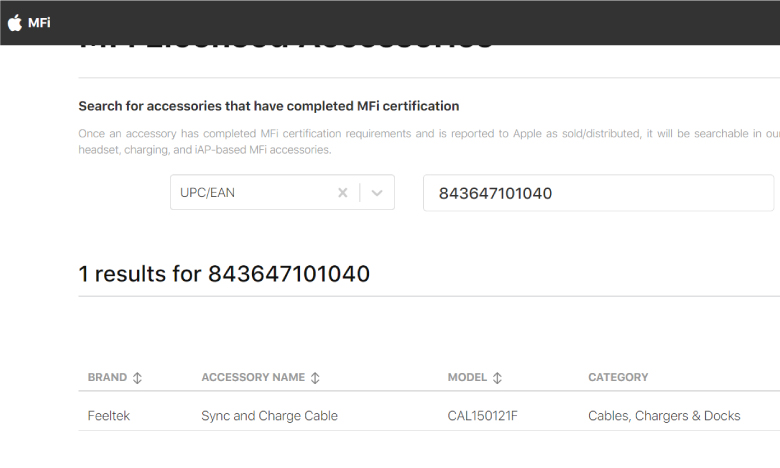Click the CATEGORY column header
780x468 pixels.
(618, 377)
